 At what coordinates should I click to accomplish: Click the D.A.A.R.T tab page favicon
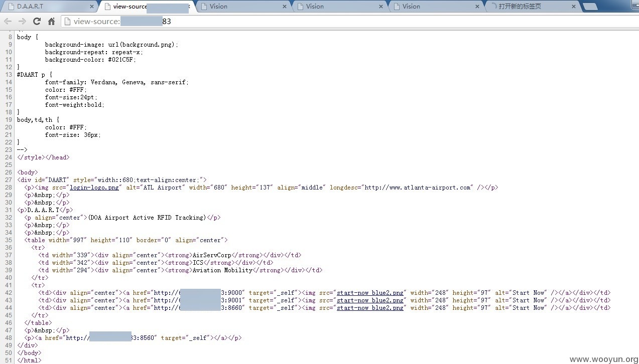click(x=11, y=7)
